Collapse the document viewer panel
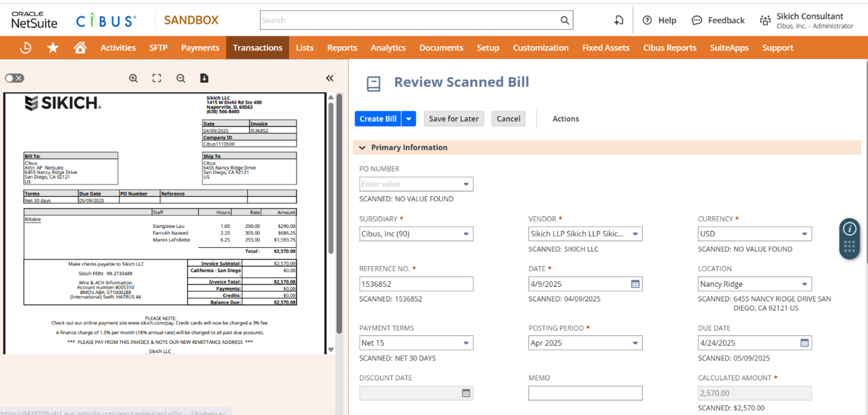This screenshot has width=868, height=415. tap(330, 78)
